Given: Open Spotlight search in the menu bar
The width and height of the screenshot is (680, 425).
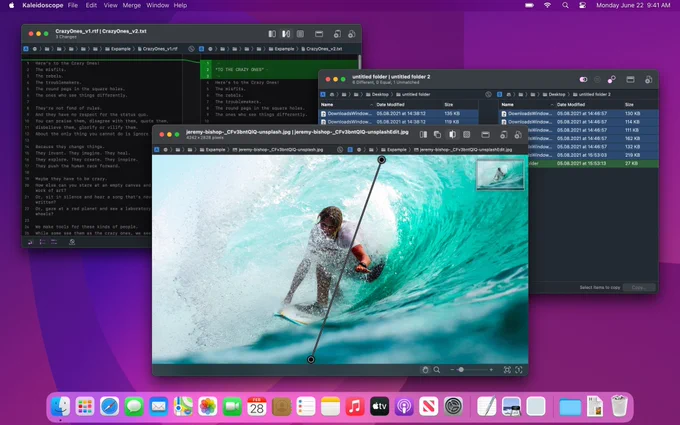Looking at the screenshot, I should (565, 6).
